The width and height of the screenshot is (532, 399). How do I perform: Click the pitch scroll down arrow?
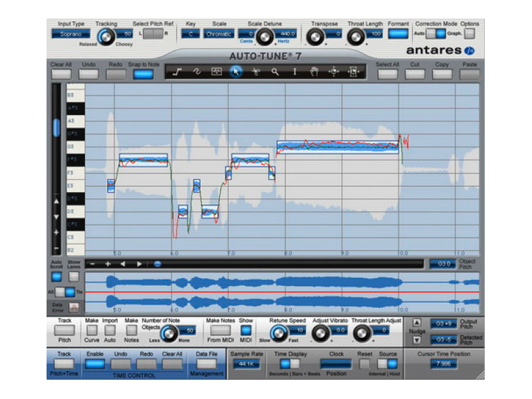57,217
